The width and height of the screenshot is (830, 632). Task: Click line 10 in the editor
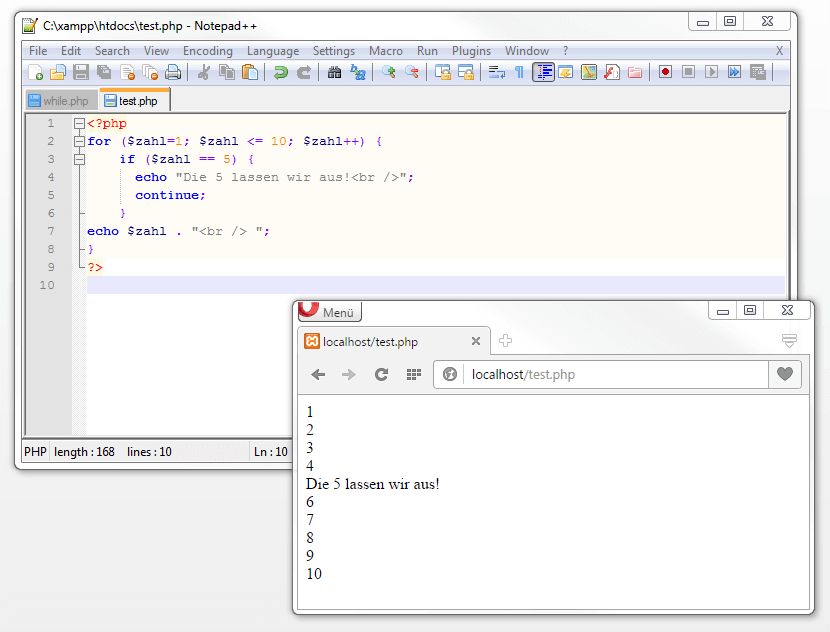[436, 285]
